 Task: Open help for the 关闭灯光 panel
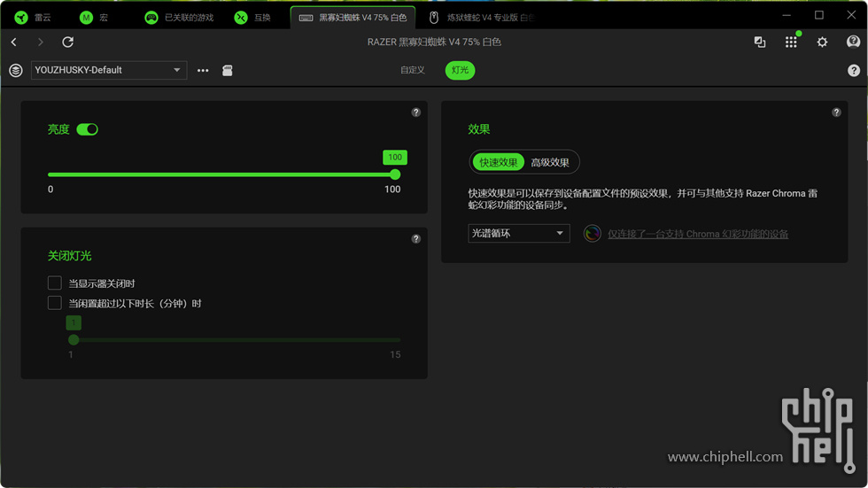[x=415, y=239]
